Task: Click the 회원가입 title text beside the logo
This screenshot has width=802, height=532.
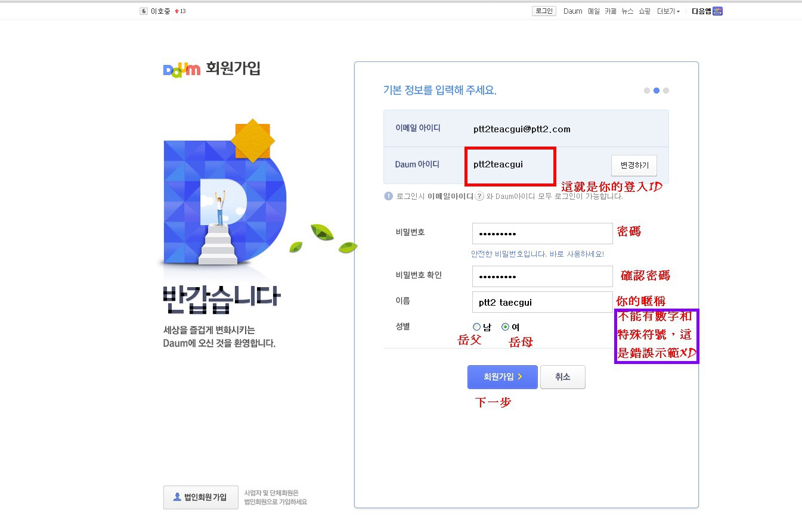Action: click(233, 69)
